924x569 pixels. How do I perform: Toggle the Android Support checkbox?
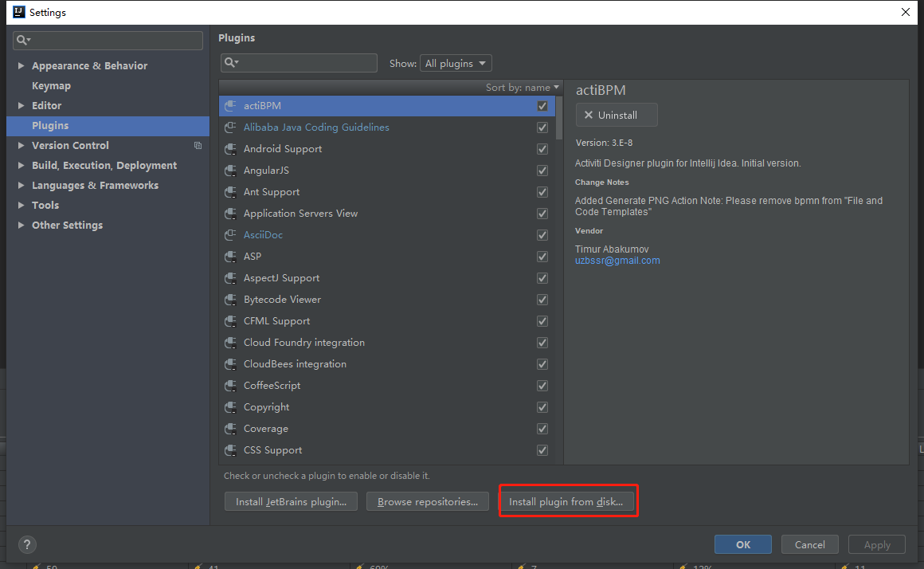542,149
